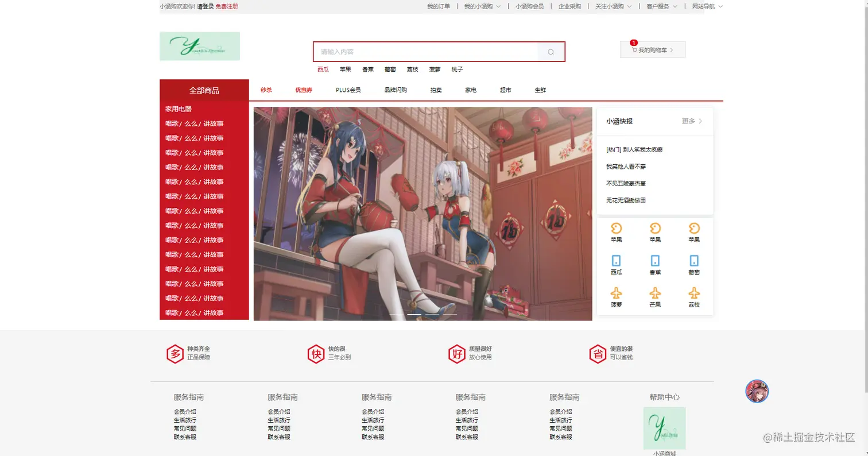Click the 便宜的很 text
The width and height of the screenshot is (868, 456).
pyautogui.click(x=622, y=349)
